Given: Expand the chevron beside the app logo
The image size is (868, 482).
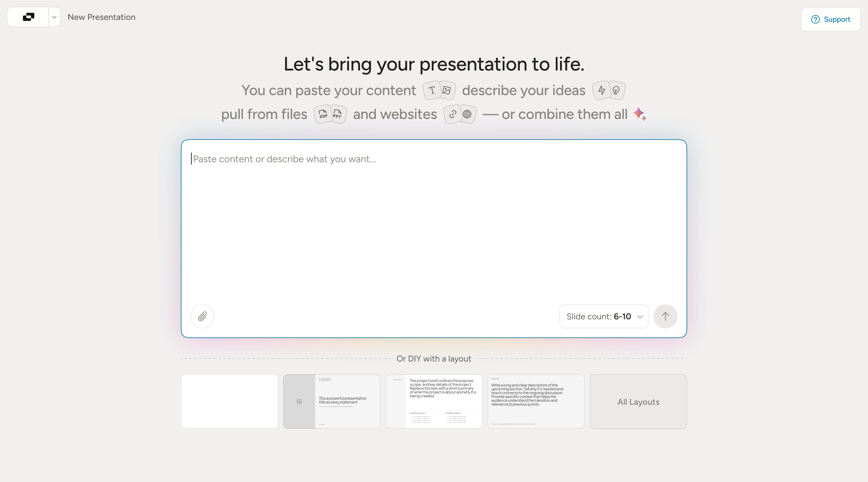Looking at the screenshot, I should tap(54, 17).
